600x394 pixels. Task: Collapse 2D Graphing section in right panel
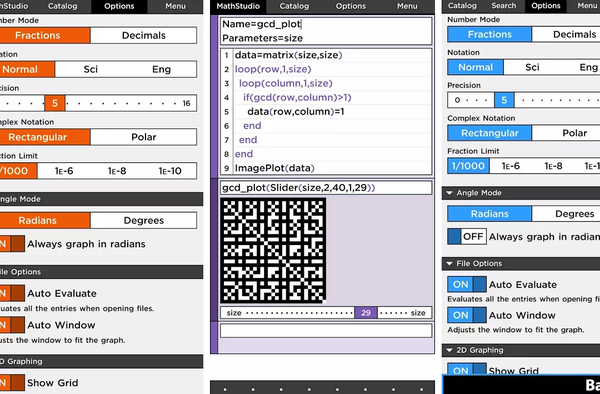[x=521, y=350]
